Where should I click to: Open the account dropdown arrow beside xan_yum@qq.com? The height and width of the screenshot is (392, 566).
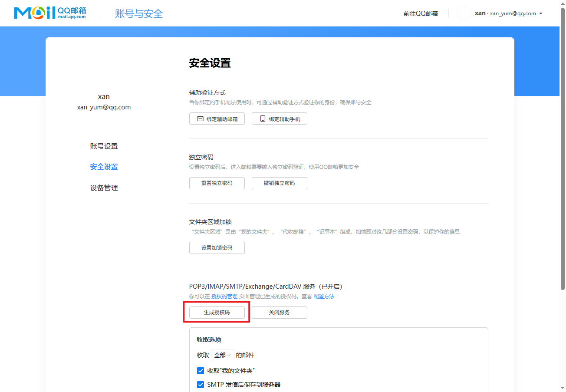click(x=541, y=13)
